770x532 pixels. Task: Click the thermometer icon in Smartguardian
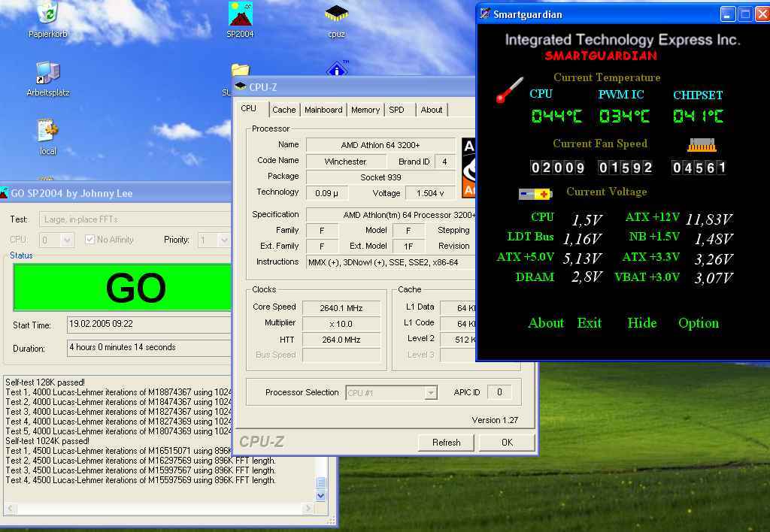pos(509,90)
